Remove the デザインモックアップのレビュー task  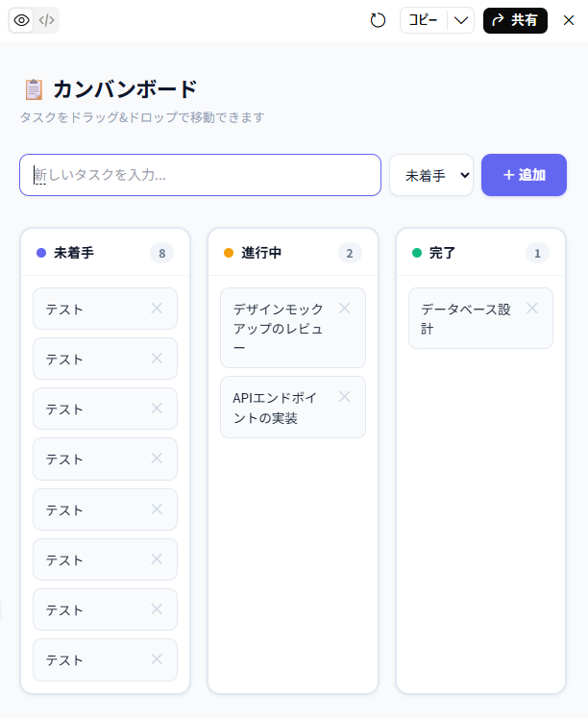345,309
